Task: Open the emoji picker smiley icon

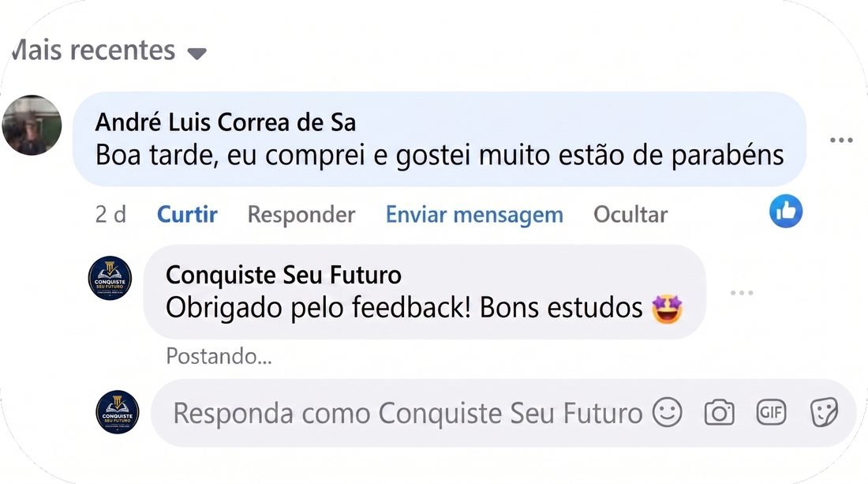Action: [667, 412]
